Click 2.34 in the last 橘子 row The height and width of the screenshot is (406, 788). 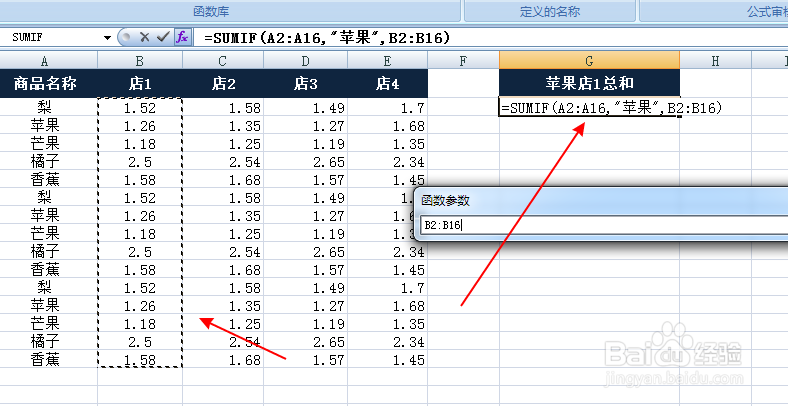click(387, 342)
